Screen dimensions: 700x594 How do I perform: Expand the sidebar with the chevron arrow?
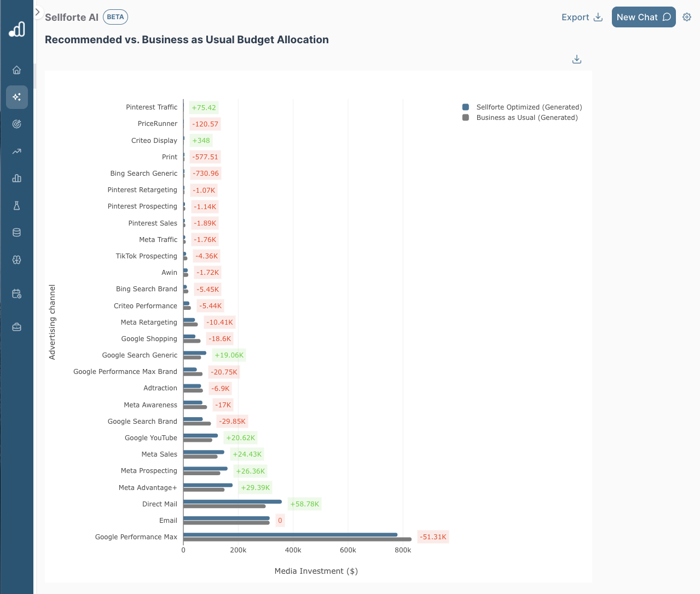tap(37, 12)
